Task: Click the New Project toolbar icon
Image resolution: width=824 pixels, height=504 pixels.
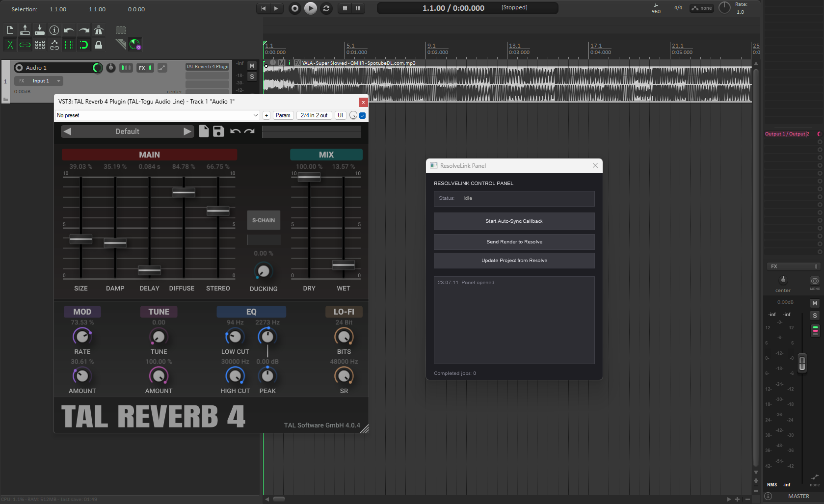Action: pyautogui.click(x=10, y=30)
